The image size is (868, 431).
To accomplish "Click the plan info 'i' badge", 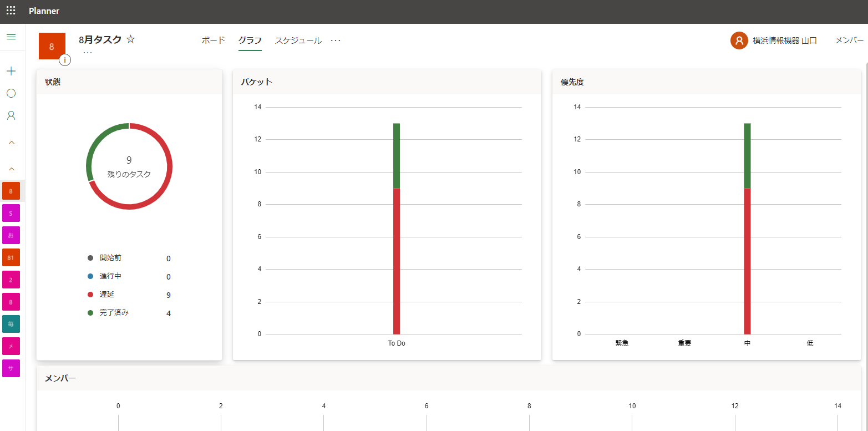I will click(65, 60).
